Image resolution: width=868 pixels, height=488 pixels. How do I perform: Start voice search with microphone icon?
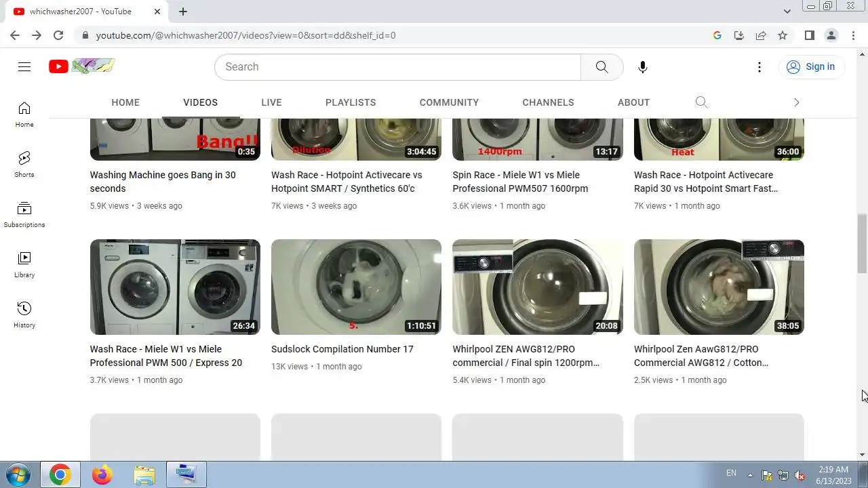643,66
